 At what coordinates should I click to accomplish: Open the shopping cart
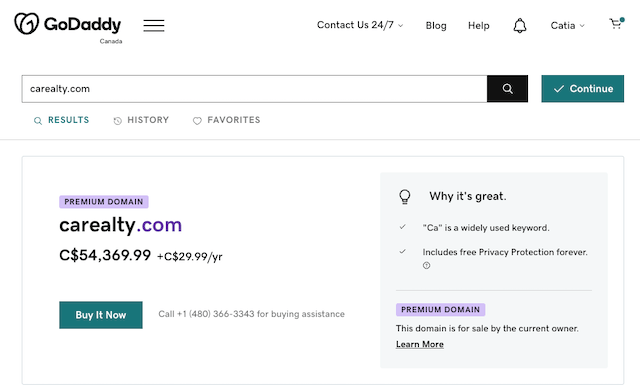tap(616, 24)
